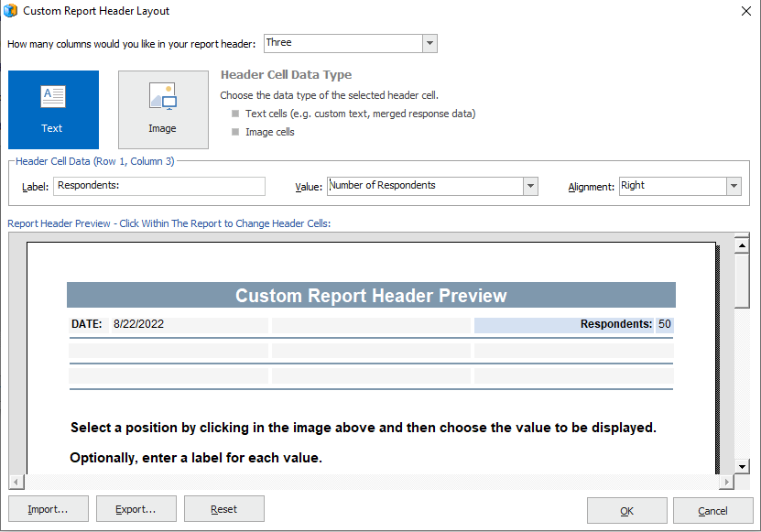Confirm with the OK button
This screenshot has width=761, height=532.
tap(627, 511)
